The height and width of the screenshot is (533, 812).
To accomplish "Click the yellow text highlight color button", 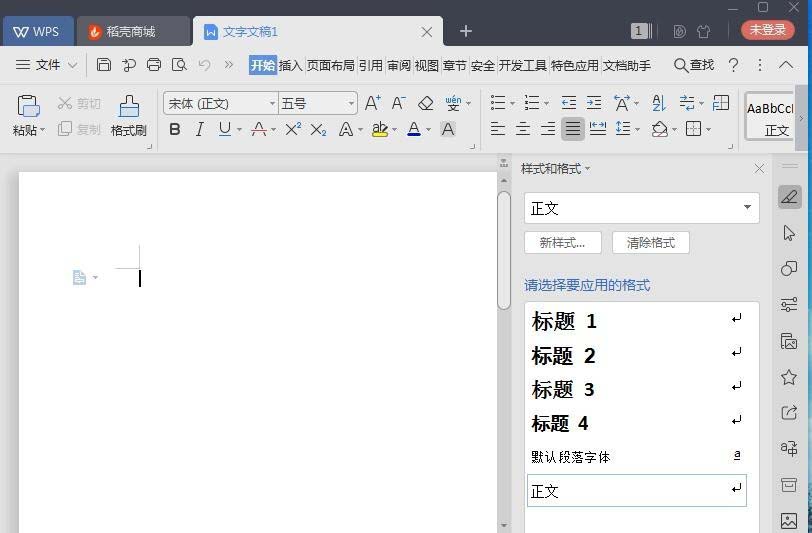I will click(x=380, y=129).
